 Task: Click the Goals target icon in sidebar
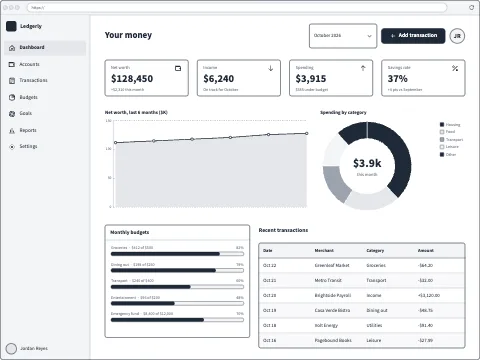click(x=12, y=114)
